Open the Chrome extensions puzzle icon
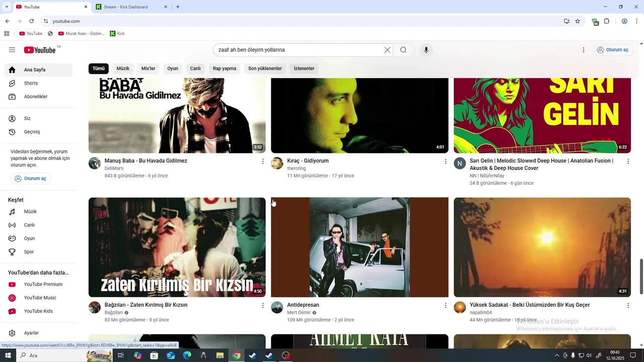 [x=607, y=21]
